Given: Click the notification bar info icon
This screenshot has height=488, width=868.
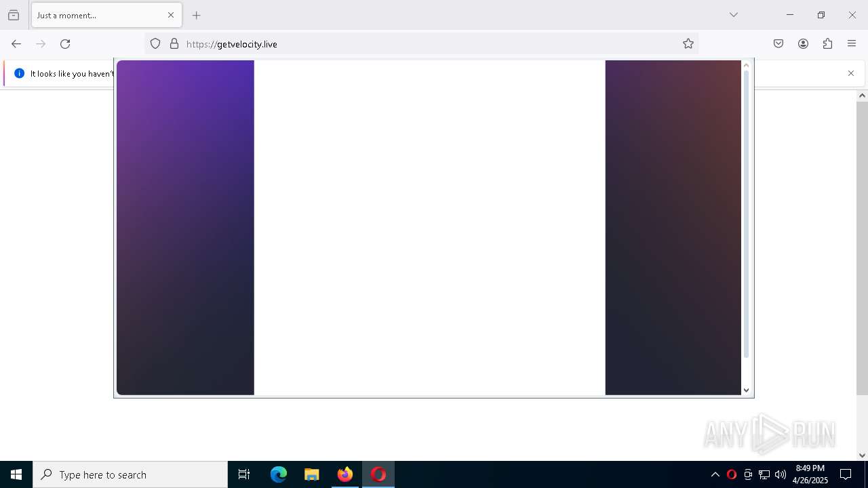Looking at the screenshot, I should pyautogui.click(x=19, y=73).
